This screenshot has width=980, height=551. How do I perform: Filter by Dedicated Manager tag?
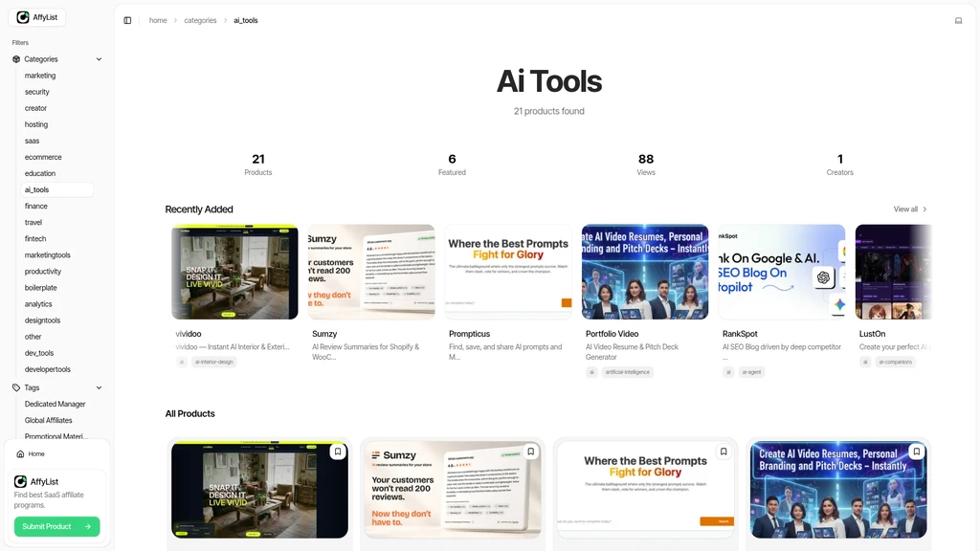coord(56,405)
